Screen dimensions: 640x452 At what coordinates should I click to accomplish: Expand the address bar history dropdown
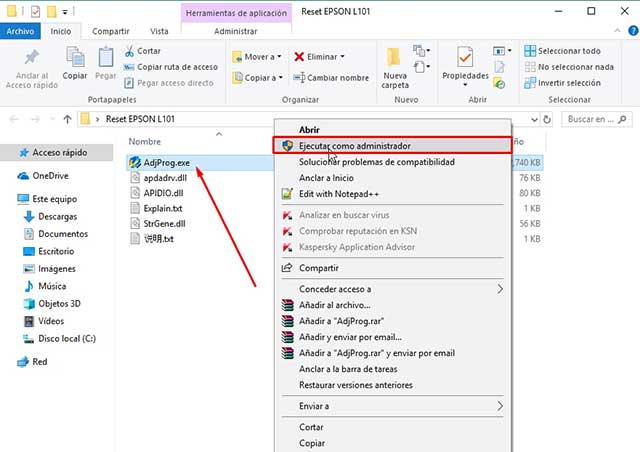(534, 119)
